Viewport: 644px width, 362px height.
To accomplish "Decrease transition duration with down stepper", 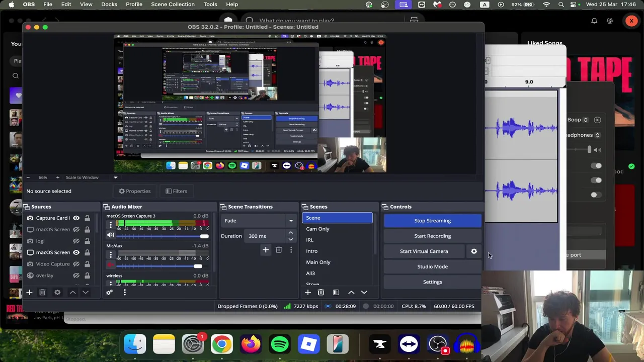I will point(291,239).
